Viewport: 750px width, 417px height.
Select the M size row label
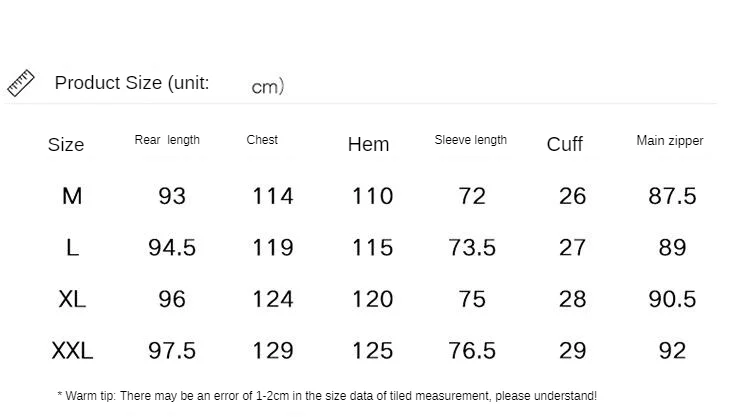tap(72, 196)
